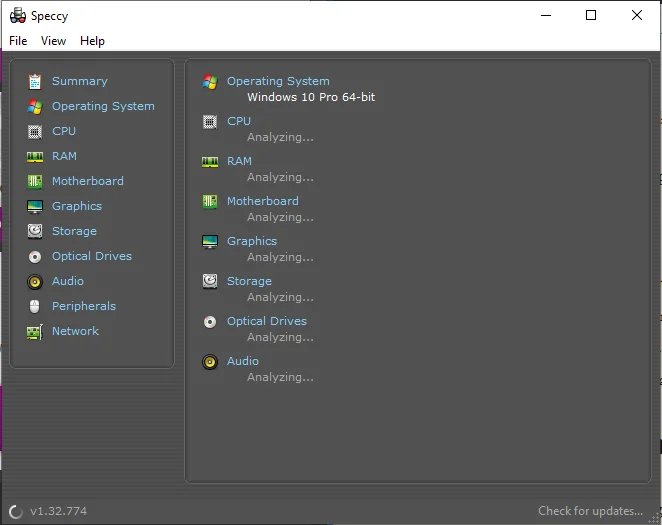Viewport: 662px width, 525px height.
Task: Click the Storage hard drive icon in sidebar
Action: 35,231
